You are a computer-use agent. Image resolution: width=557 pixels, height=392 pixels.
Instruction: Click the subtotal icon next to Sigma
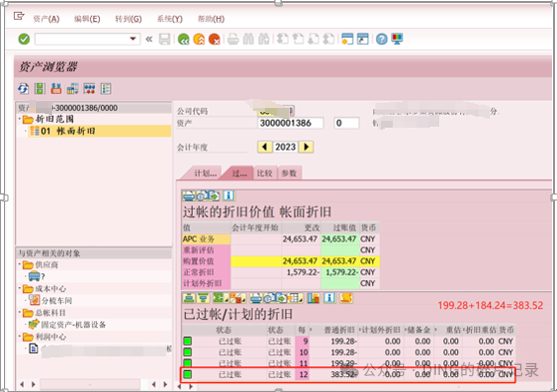(237, 298)
